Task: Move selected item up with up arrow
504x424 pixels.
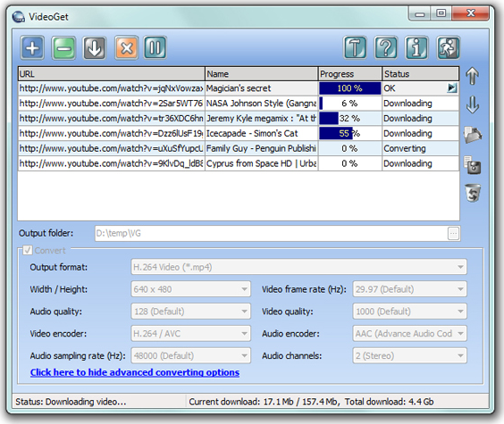Action: [x=472, y=76]
